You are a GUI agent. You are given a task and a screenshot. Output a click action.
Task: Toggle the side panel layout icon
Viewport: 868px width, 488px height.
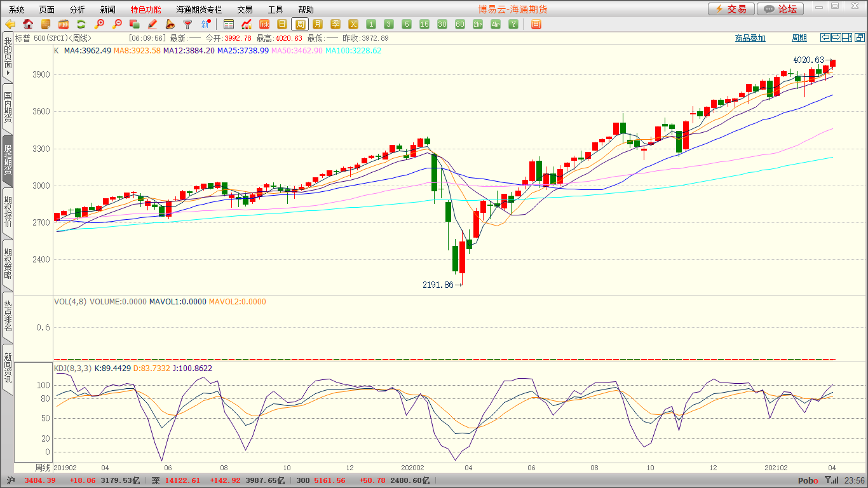tap(847, 37)
